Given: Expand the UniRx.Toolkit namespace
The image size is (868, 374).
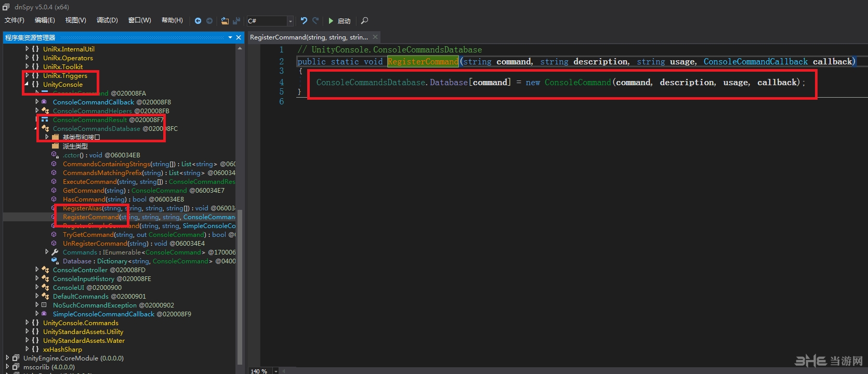Looking at the screenshot, I should pyautogui.click(x=27, y=66).
